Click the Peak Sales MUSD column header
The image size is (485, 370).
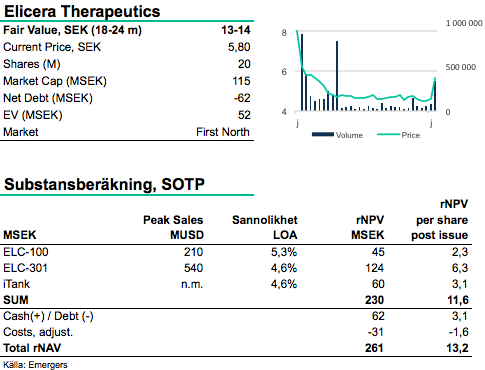point(173,227)
